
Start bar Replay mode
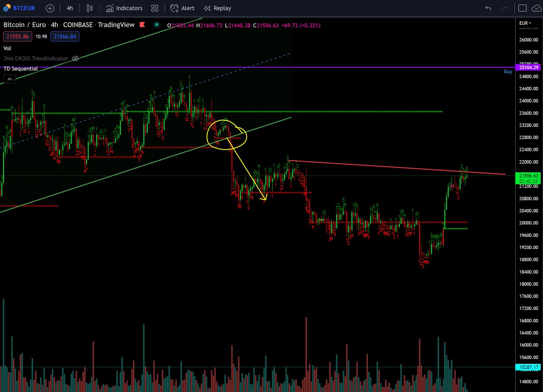pyautogui.click(x=217, y=8)
